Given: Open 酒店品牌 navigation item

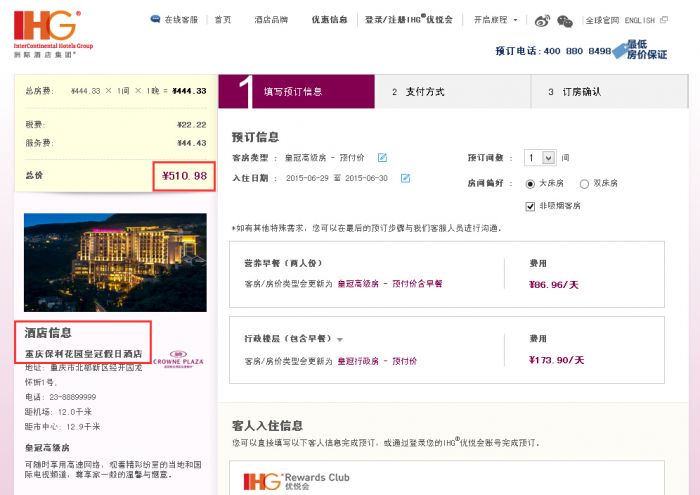Looking at the screenshot, I should [x=271, y=20].
